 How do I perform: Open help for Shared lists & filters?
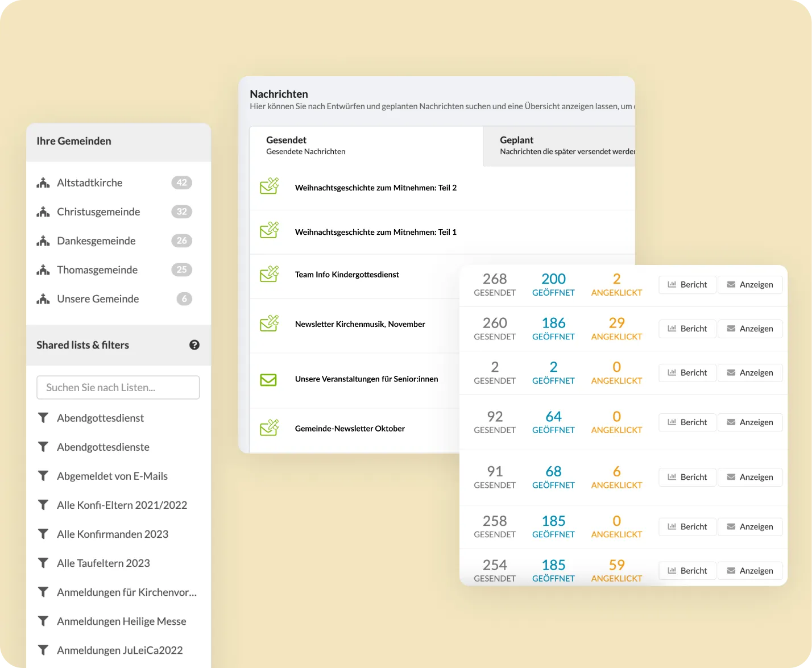point(194,345)
